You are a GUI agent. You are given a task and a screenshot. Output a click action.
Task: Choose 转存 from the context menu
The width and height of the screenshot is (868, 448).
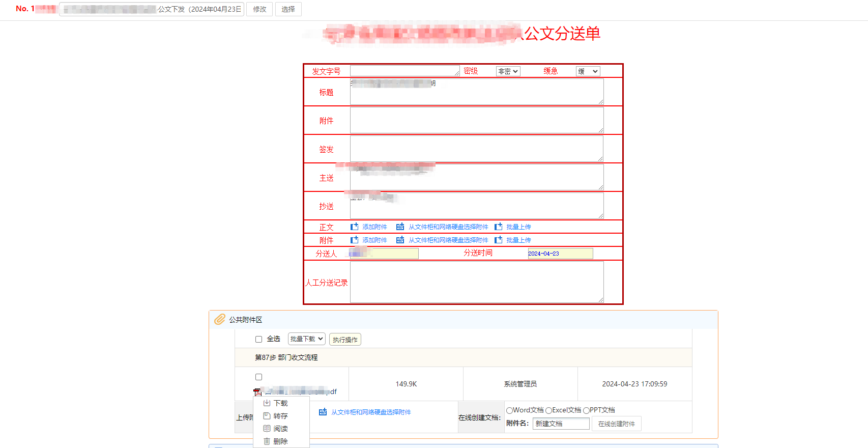point(281,416)
